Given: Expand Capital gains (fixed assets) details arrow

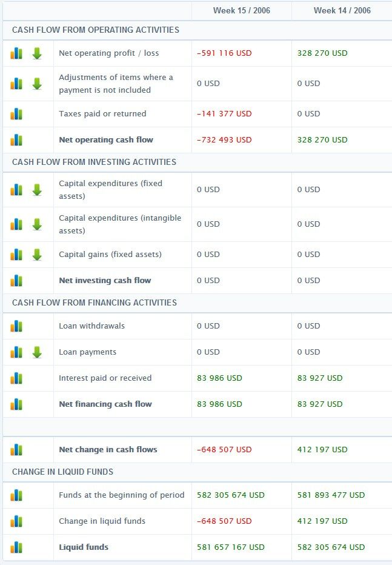Looking at the screenshot, I should tap(37, 255).
